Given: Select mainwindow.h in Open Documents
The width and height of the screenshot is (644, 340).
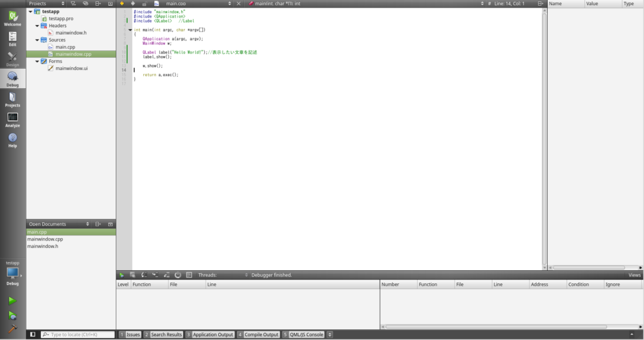Looking at the screenshot, I should (x=43, y=246).
